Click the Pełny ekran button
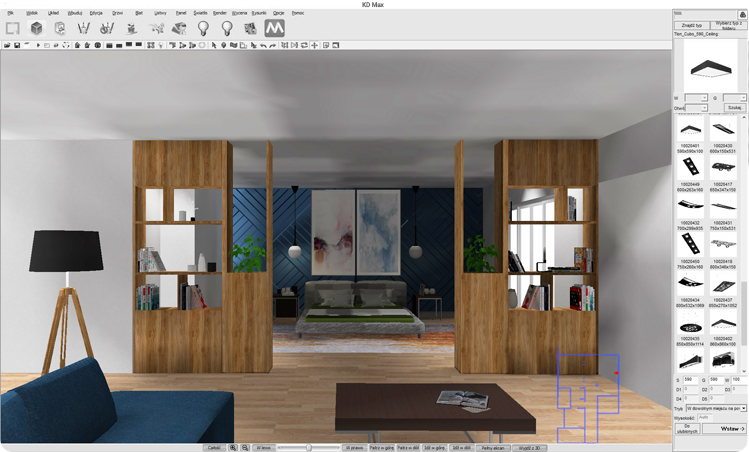Screen dimensions: 749x452 pos(493,447)
